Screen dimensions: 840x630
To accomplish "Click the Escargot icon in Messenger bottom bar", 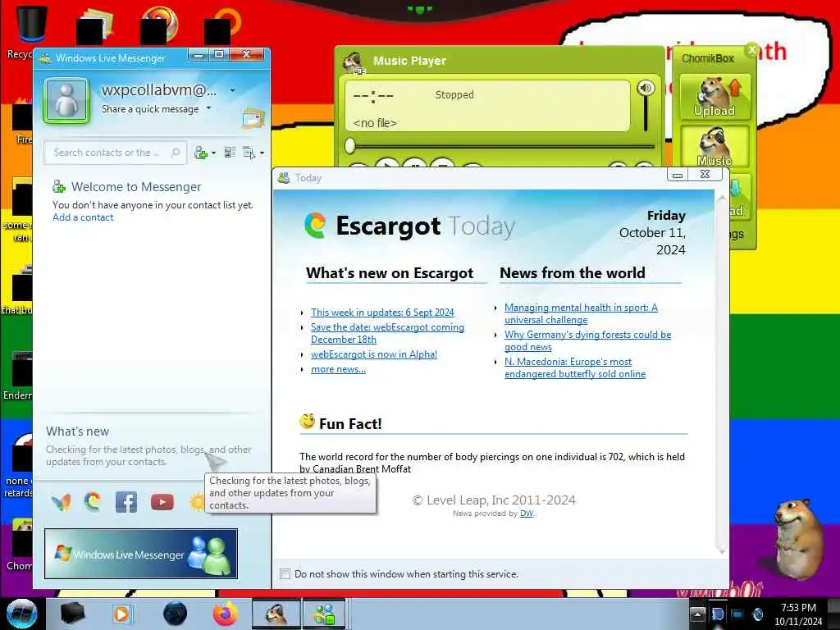I will pyautogui.click(x=93, y=501).
